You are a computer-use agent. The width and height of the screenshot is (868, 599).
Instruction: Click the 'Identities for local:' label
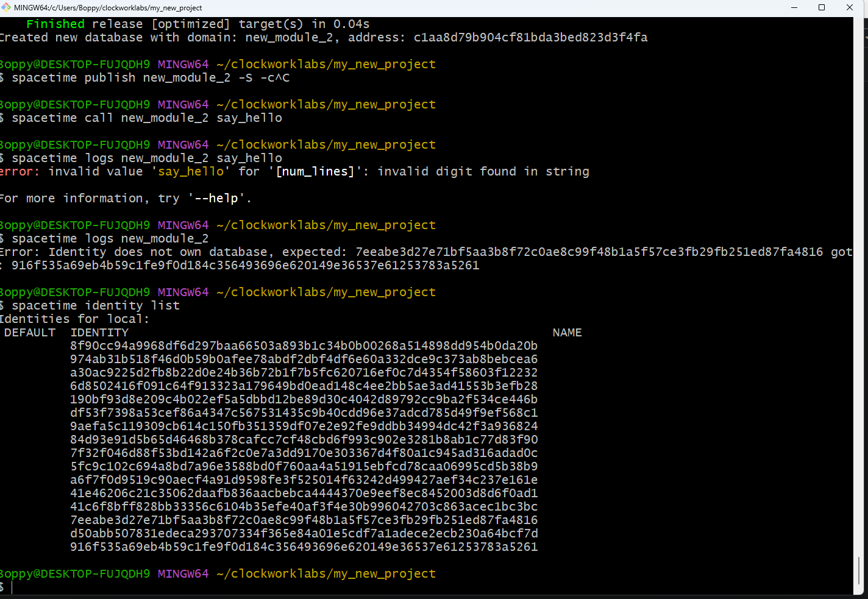click(74, 319)
